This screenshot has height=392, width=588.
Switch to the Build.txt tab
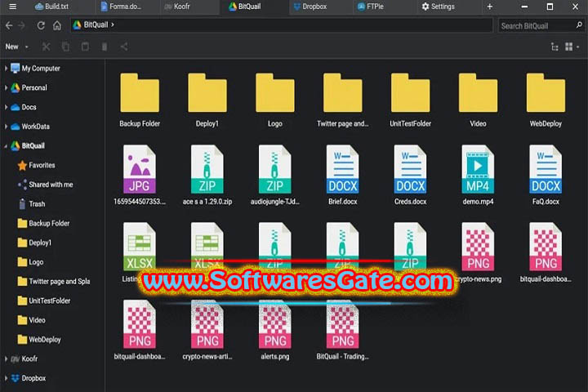[51, 7]
